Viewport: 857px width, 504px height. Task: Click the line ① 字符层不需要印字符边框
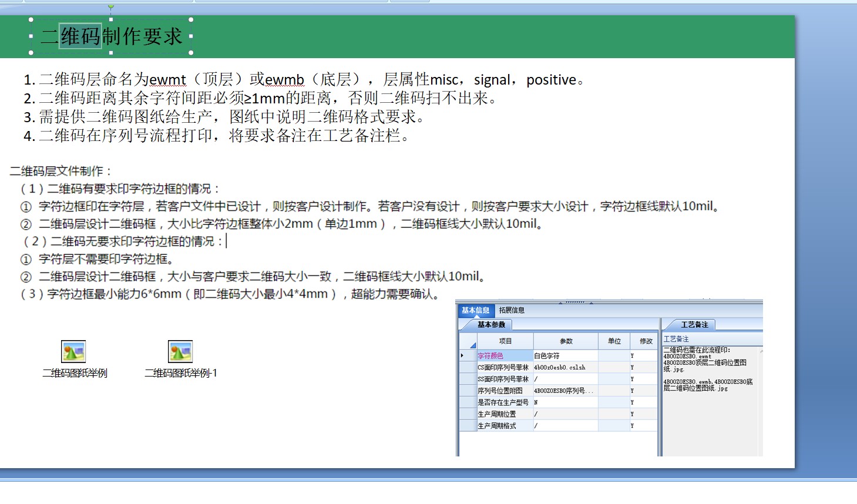pos(98,259)
